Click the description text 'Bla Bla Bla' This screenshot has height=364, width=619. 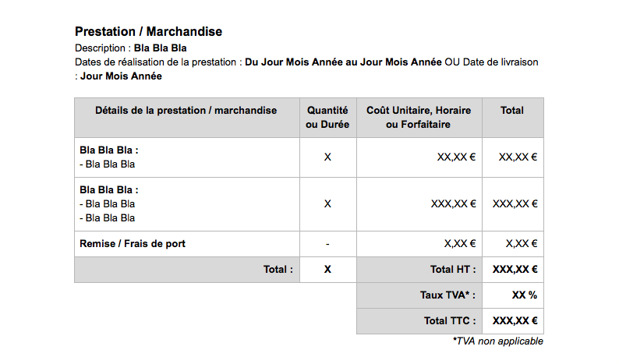[160, 48]
